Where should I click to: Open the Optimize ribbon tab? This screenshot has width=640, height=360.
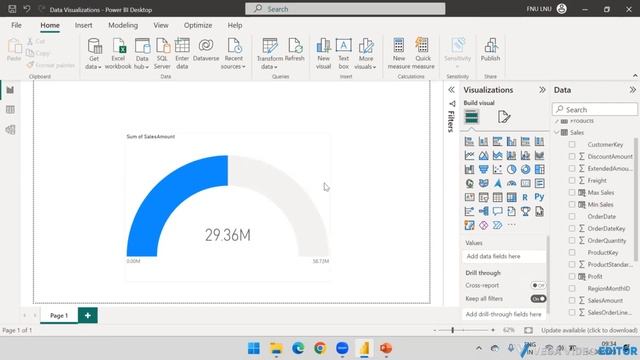(198, 25)
